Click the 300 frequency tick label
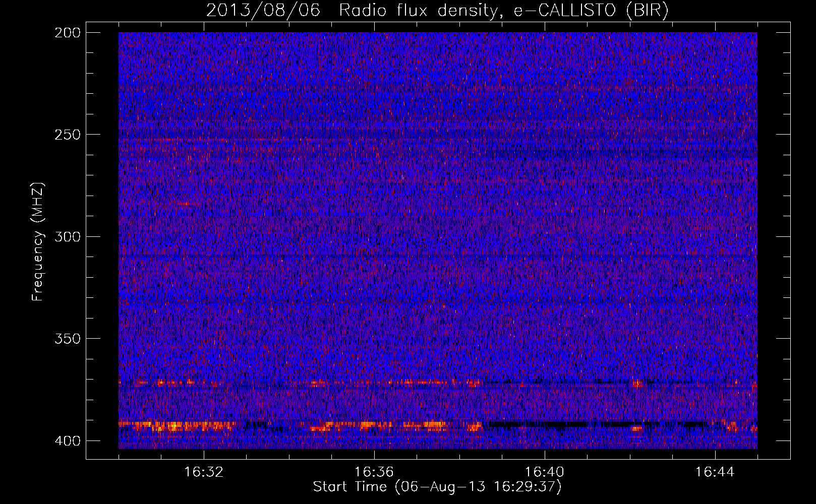This screenshot has height=504, width=816. 67,237
